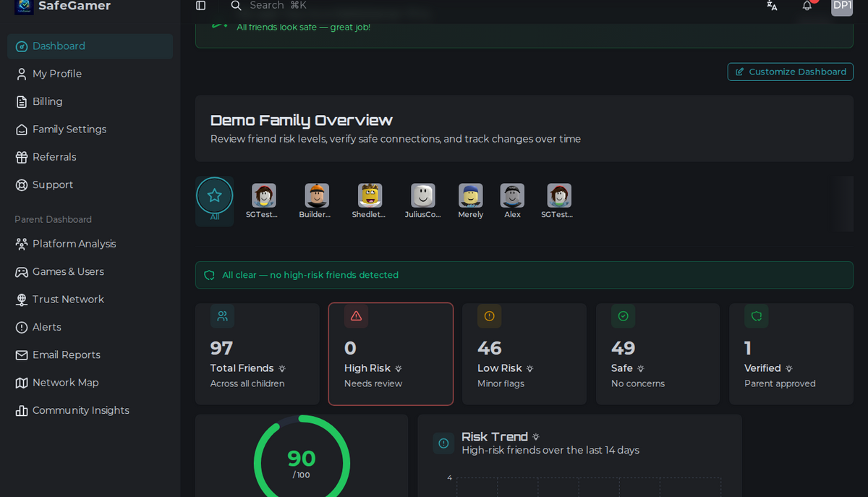Click the Low Risk alert circle icon
This screenshot has width=868, height=497.
(489, 316)
